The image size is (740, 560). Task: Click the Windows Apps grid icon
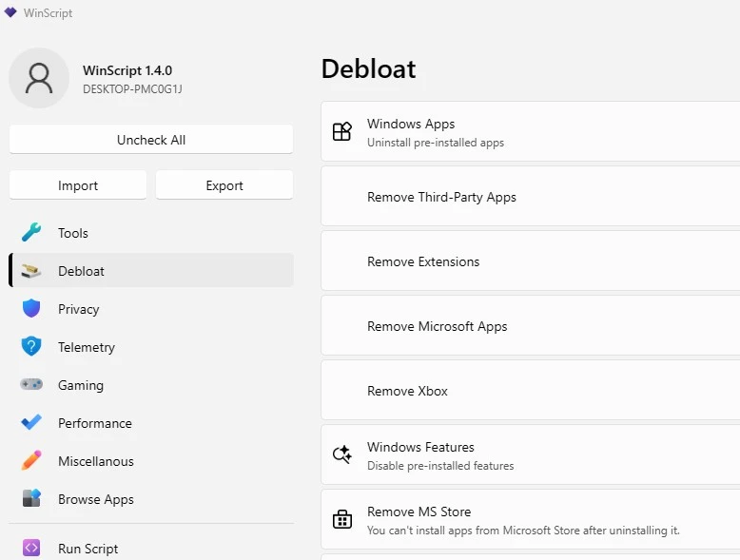[x=341, y=131]
